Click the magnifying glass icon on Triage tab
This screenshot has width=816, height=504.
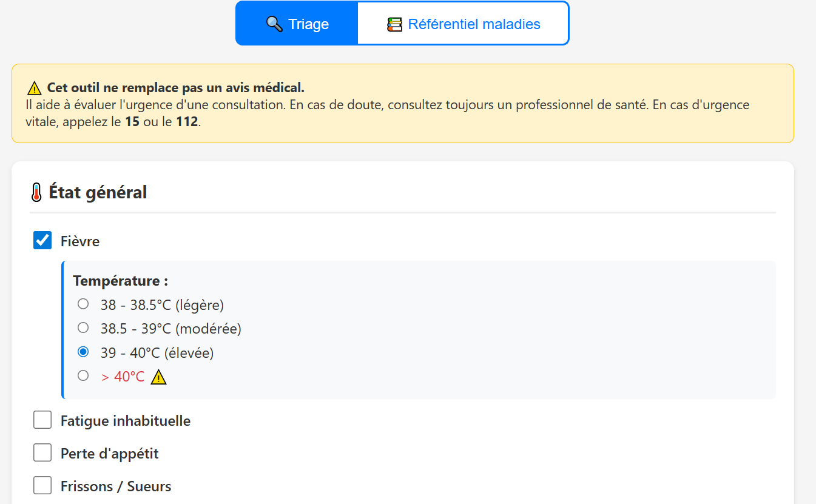[273, 24]
